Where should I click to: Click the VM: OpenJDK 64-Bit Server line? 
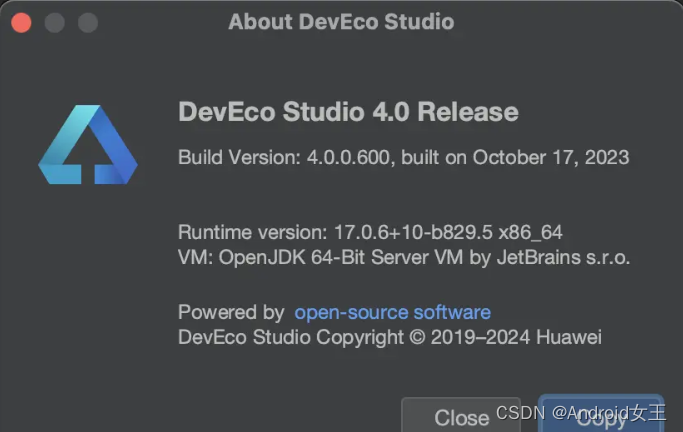coord(404,257)
